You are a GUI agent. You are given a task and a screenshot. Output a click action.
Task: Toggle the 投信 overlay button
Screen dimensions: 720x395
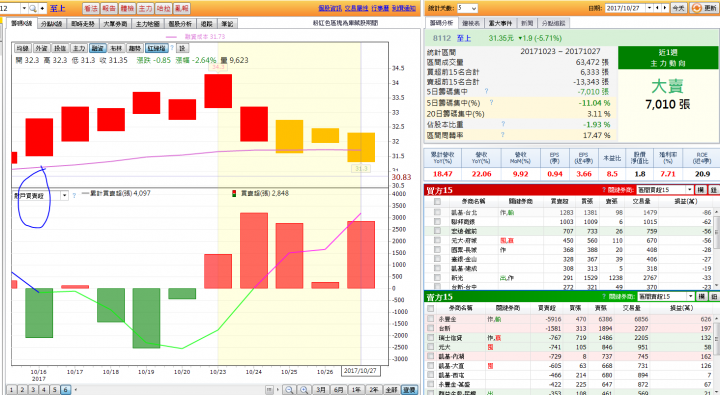click(60, 48)
